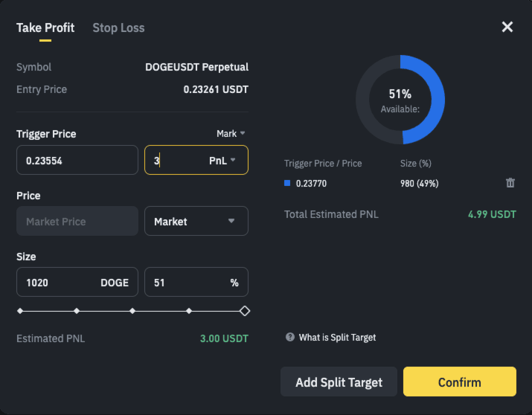Click the blue square marker beside 0.23770
The width and height of the screenshot is (532, 415).
(288, 184)
